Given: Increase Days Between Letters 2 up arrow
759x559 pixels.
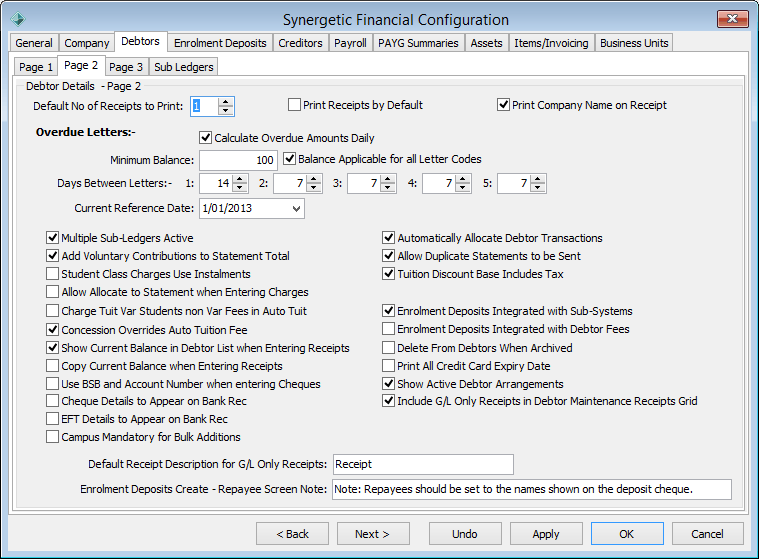Looking at the screenshot, I should tap(314, 179).
